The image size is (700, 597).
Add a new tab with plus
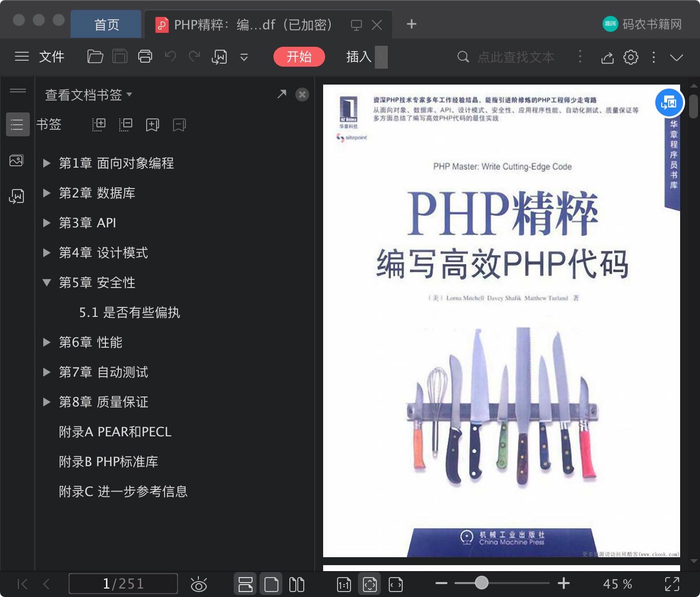pos(412,24)
